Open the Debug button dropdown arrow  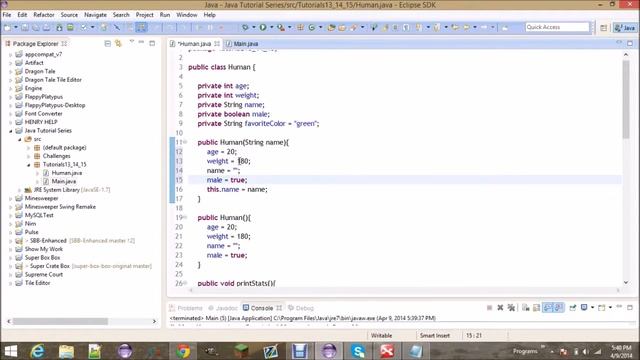tap(253, 27)
